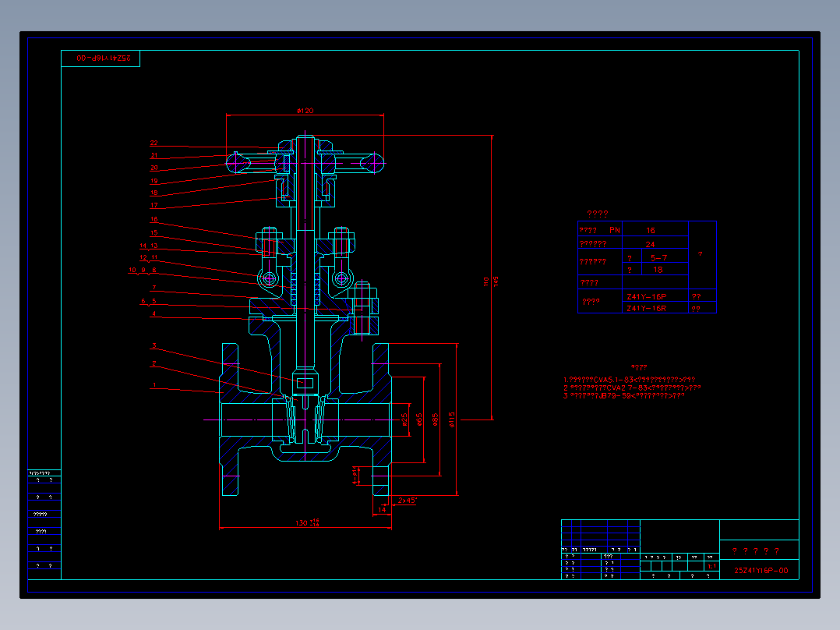Select drawing number 25Z41Y16P-00 in title block
This screenshot has width=840, height=630.
[761, 570]
